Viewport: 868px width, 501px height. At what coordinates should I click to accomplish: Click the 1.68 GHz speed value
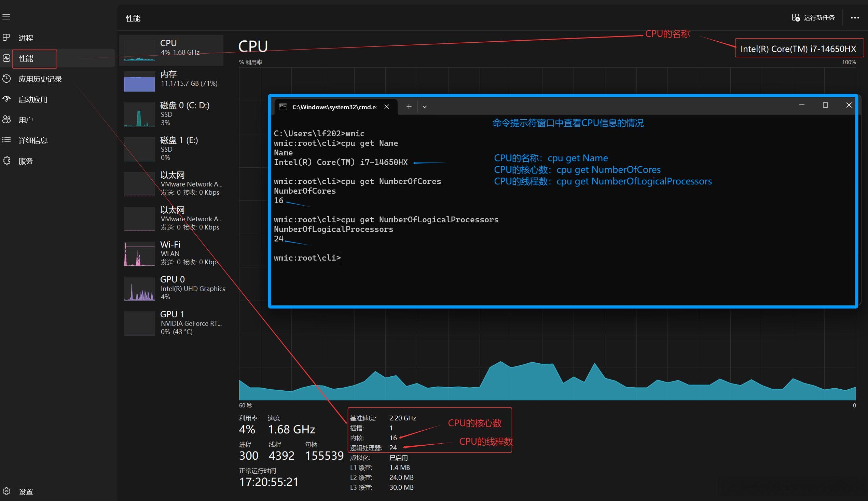291,429
